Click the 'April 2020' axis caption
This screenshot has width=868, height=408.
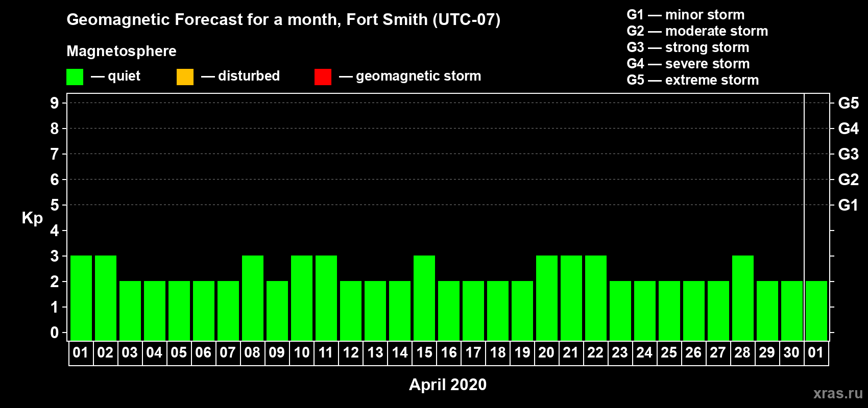(x=448, y=385)
